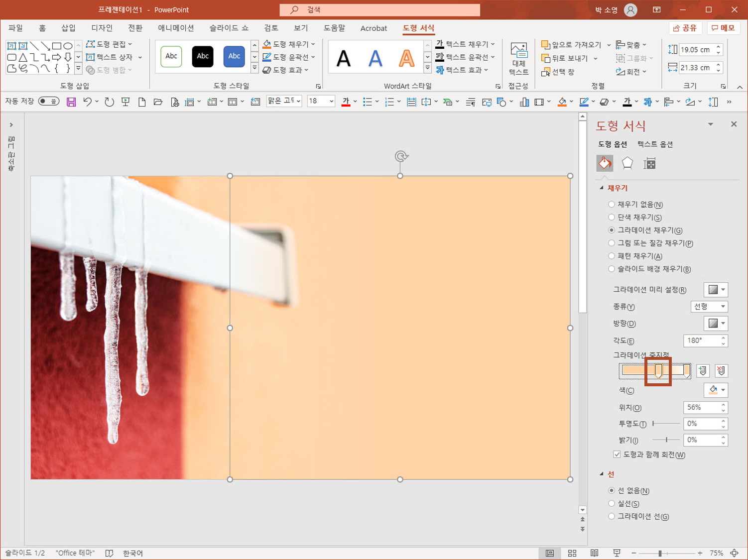
Task: Select 그라데이션 선 radio button
Action: click(x=612, y=517)
